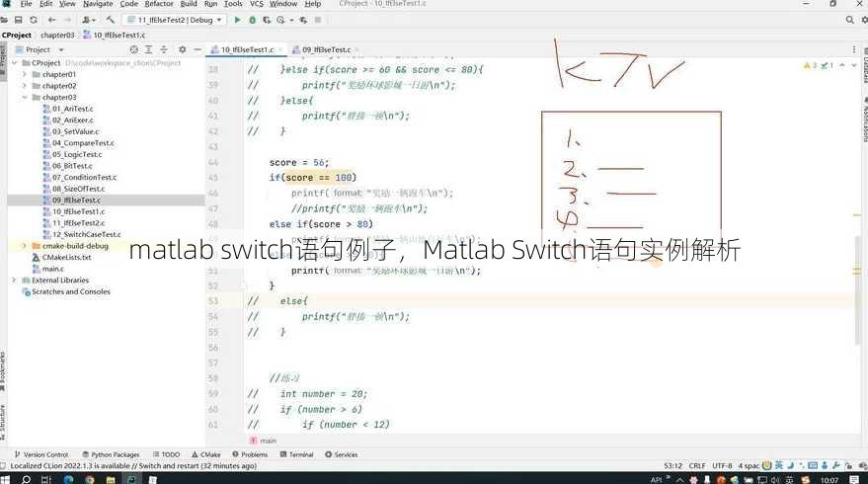The height and width of the screenshot is (484, 868).
Task: Open the Refactor menu
Action: click(159, 3)
